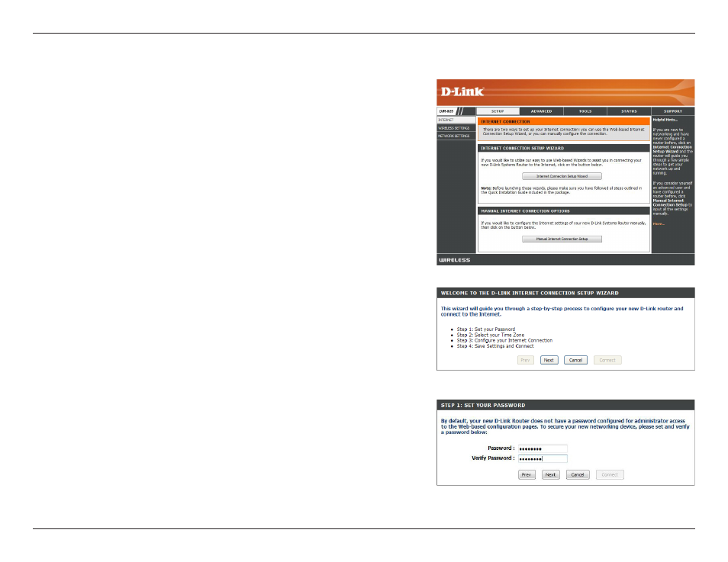
Task: Click the D-Link logo in the router header
Action: 462,92
